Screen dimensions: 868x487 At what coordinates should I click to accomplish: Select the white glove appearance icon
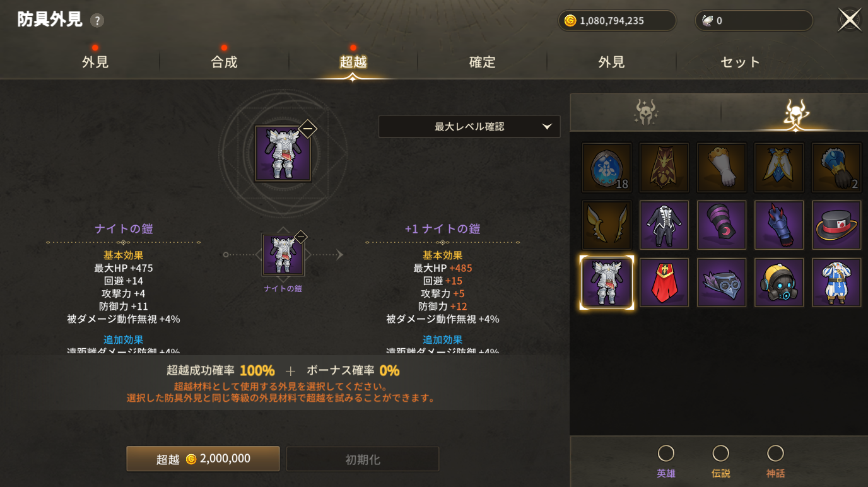pyautogui.click(x=722, y=168)
